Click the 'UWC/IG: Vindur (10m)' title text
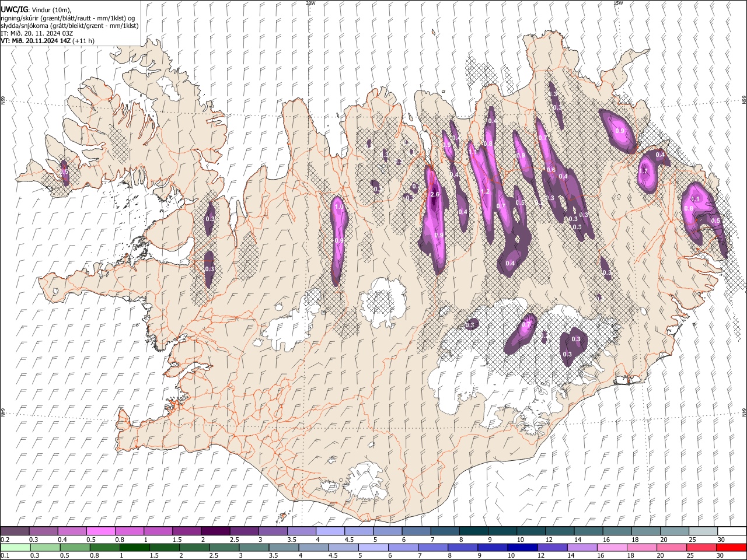Viewport: 747px width, 560px height. (x=36, y=10)
